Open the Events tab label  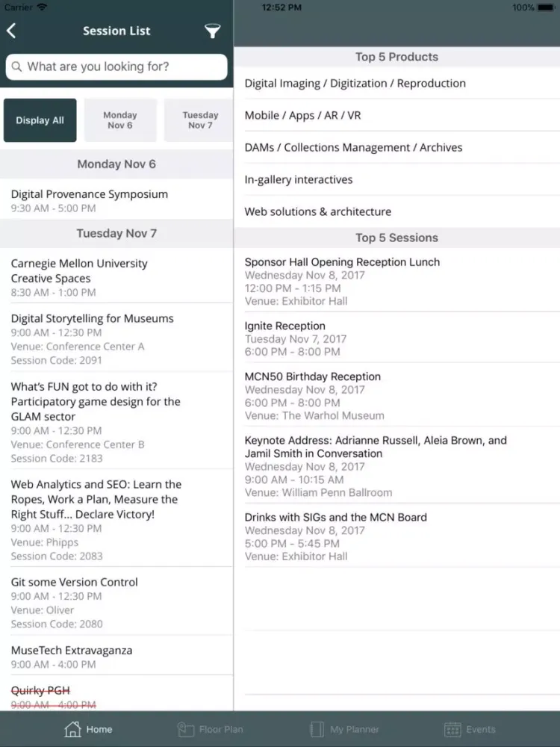(x=480, y=729)
